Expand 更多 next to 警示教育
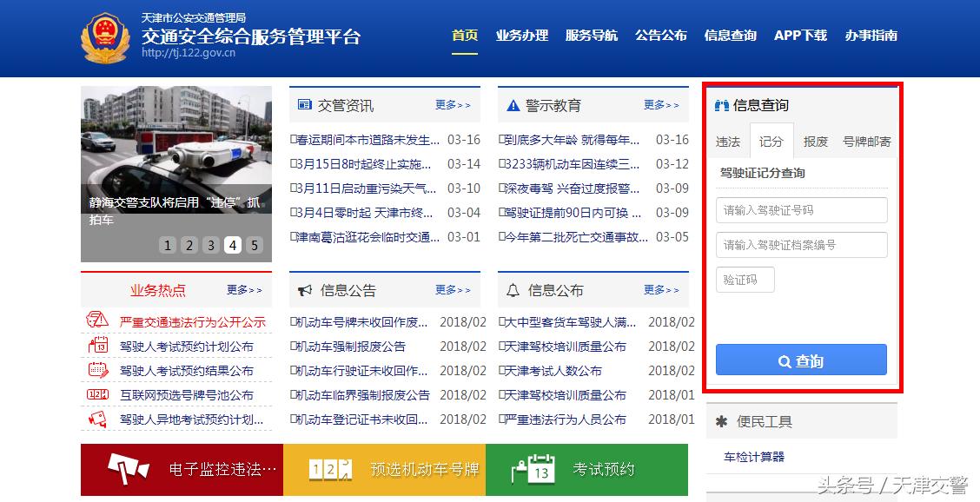The image size is (980, 502). (x=662, y=104)
